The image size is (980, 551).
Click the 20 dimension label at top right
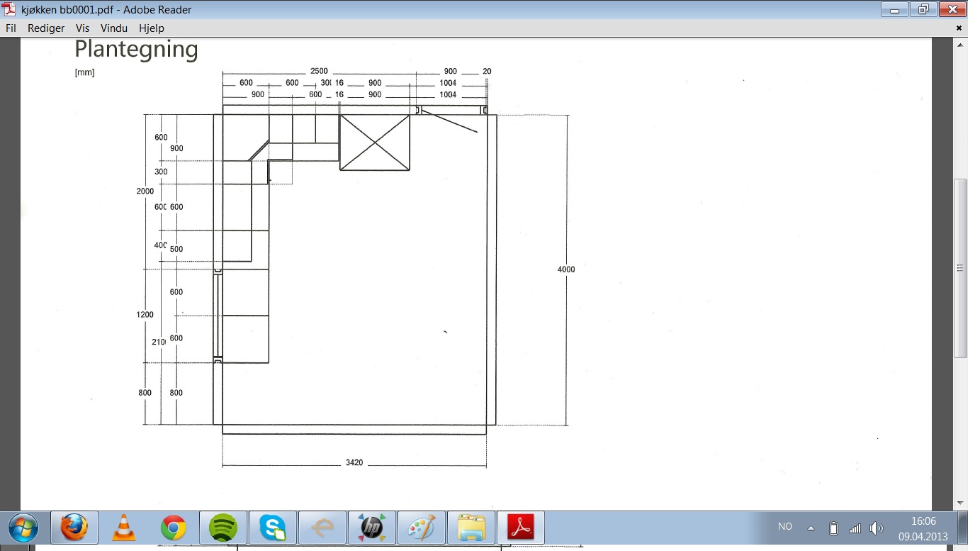point(487,72)
